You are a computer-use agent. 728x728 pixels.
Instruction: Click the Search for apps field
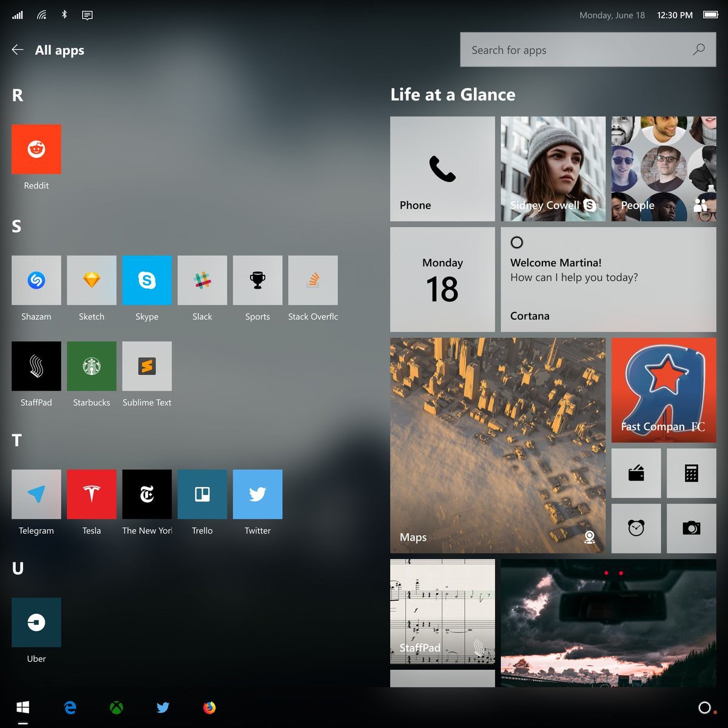click(x=588, y=50)
